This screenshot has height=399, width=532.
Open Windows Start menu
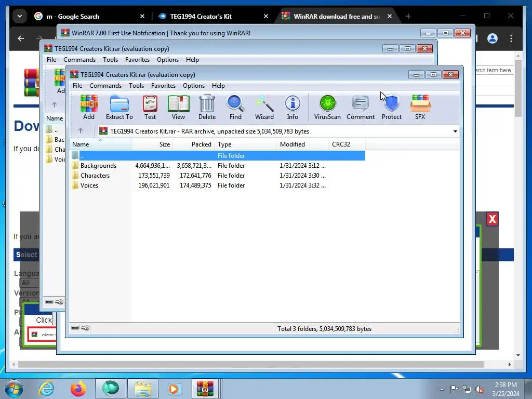click(x=14, y=389)
